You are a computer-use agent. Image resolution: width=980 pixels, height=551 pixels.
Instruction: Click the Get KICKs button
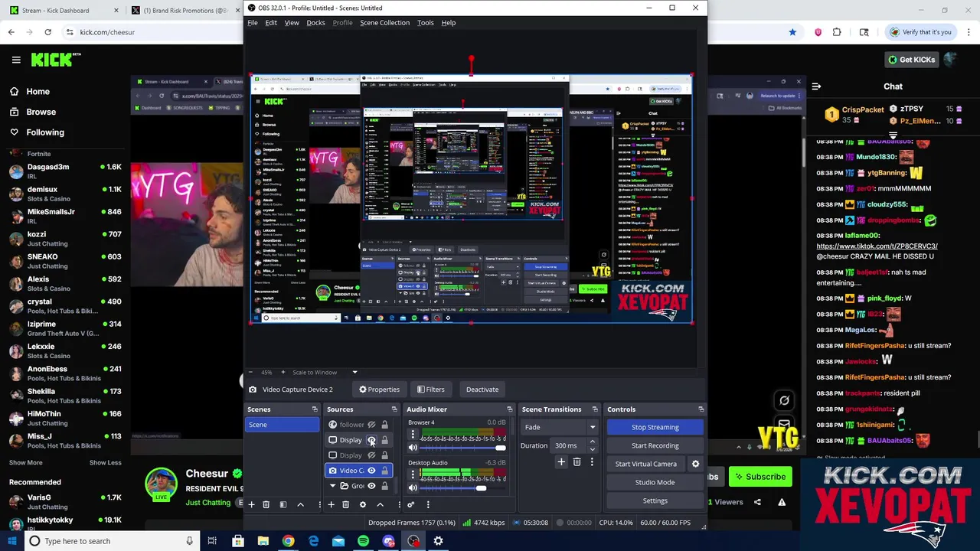pos(911,60)
